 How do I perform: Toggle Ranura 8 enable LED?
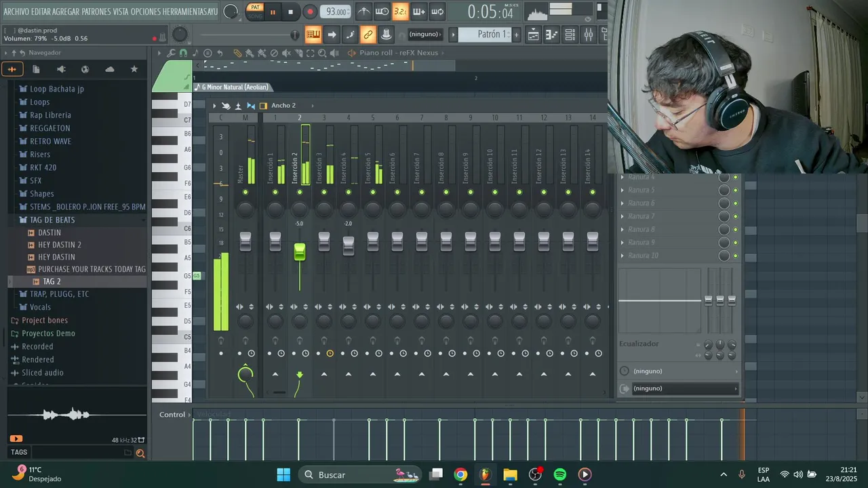pyautogui.click(x=735, y=230)
